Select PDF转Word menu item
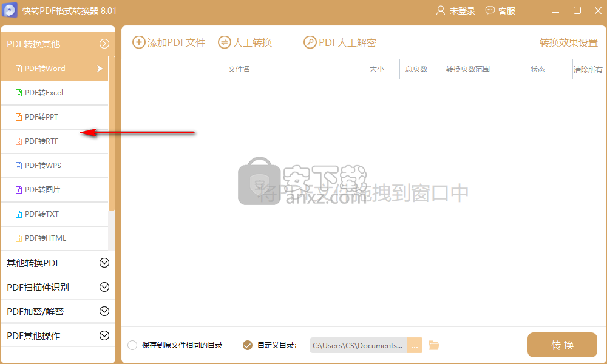 pos(55,69)
